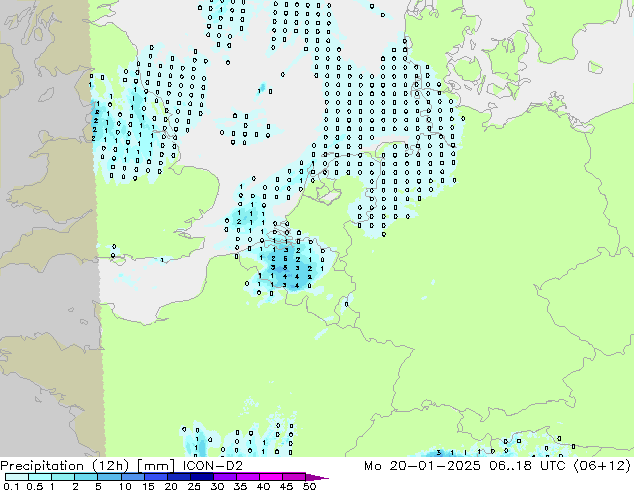Click the 30 to 35 mm purple swatch

point(225,477)
